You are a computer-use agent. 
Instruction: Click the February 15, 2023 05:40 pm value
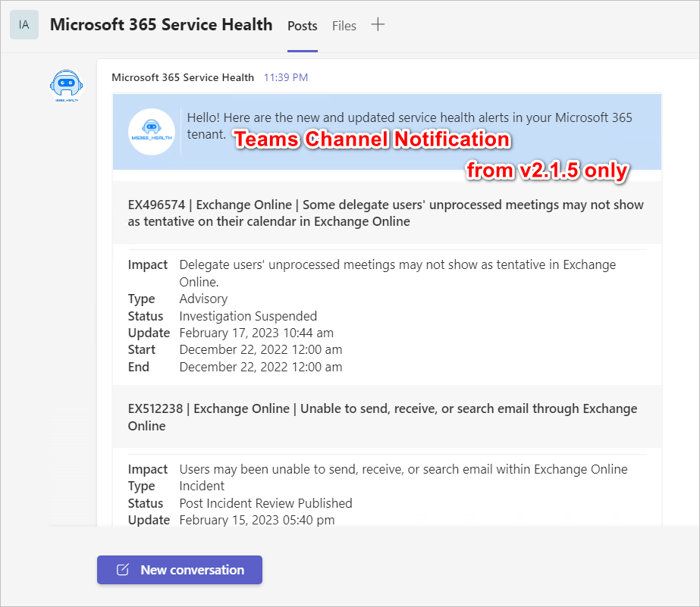pos(256,520)
